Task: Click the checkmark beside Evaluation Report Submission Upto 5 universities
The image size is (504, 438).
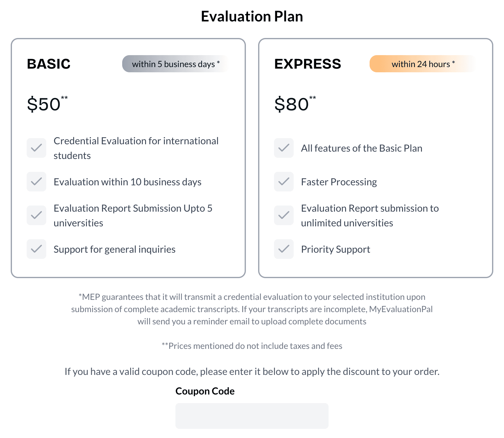Action: click(x=36, y=215)
